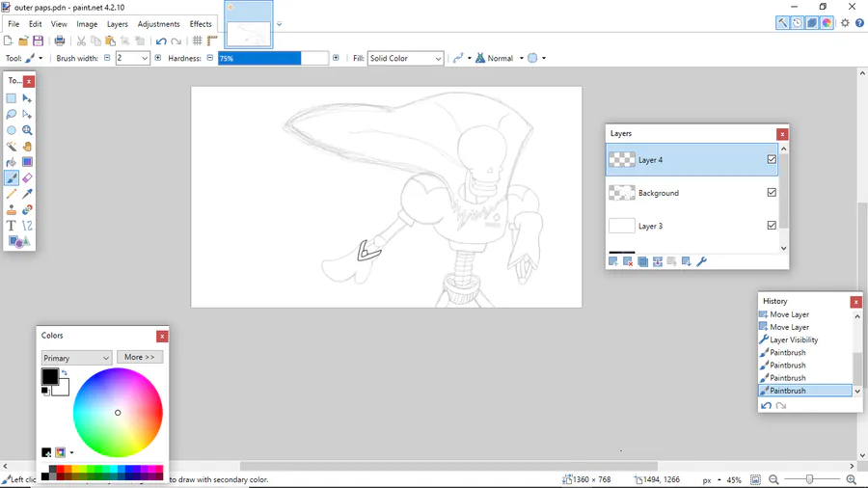
Task: Select the Ellipse Select tool
Action: coord(11,130)
